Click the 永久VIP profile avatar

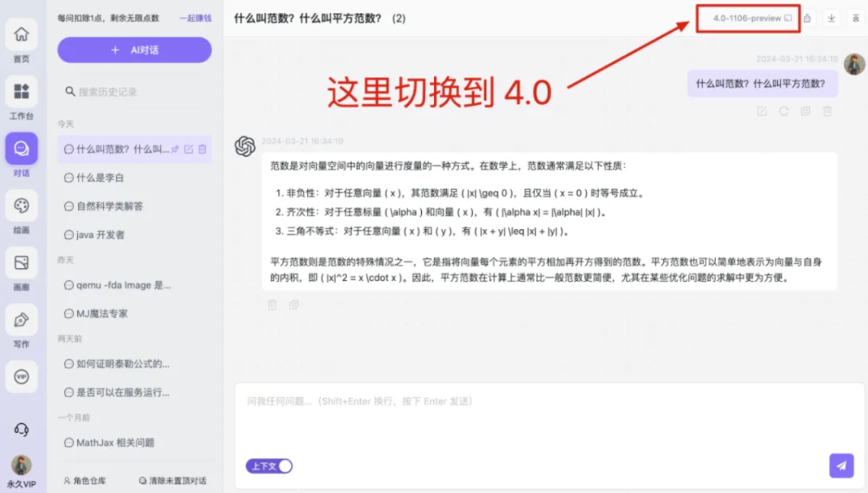22,466
